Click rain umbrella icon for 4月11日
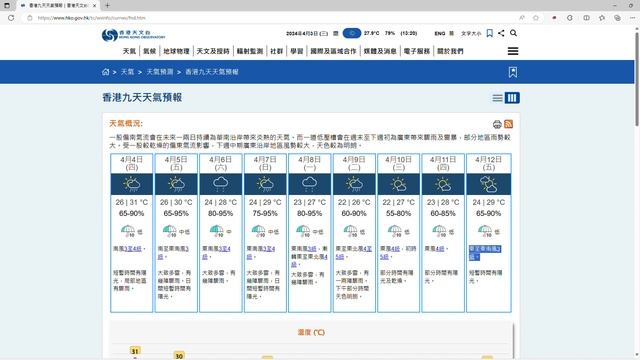This screenshot has height=360, width=640. (440, 231)
